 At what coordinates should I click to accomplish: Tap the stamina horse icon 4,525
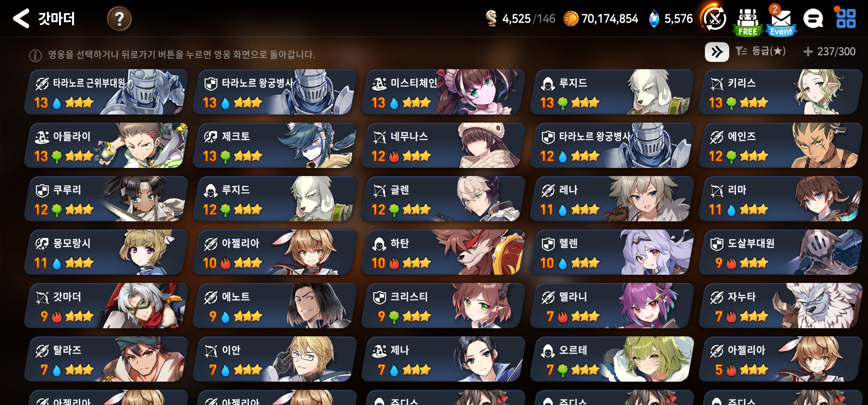tap(491, 18)
